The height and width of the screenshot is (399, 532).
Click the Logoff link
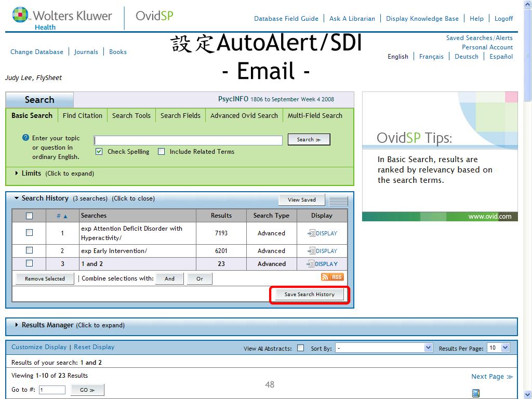503,19
